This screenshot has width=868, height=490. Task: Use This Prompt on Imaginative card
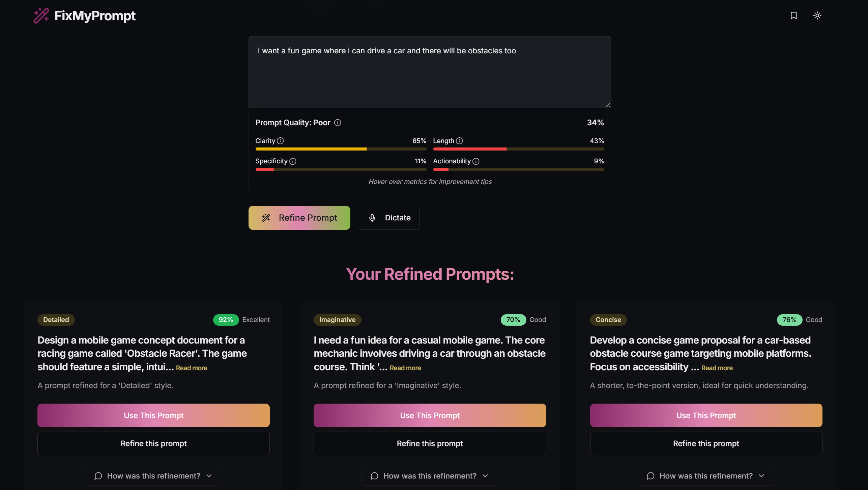coord(430,415)
